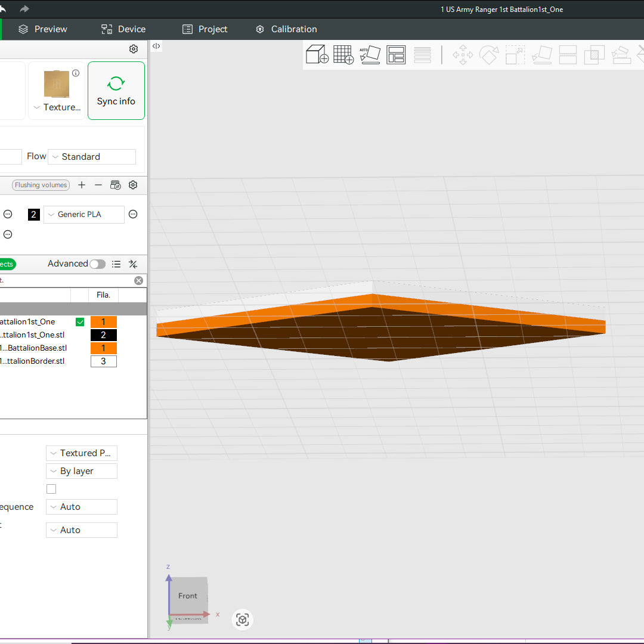Image resolution: width=644 pixels, height=644 pixels.
Task: Open filament settings gear icon
Action: [x=133, y=185]
